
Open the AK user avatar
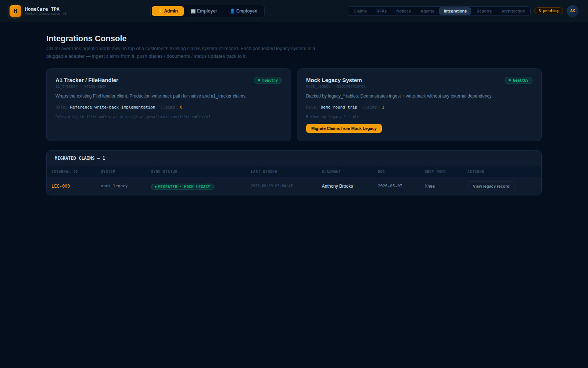tap(573, 11)
